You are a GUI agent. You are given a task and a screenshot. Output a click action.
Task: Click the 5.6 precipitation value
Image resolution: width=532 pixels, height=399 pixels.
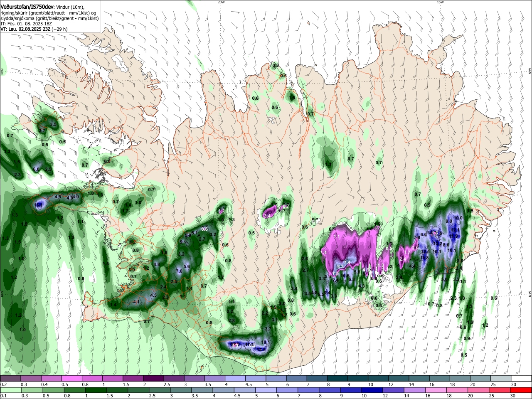(x=187, y=266)
